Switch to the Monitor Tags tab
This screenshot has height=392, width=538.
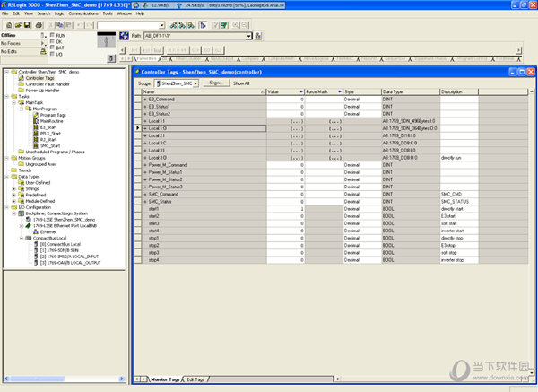point(165,379)
